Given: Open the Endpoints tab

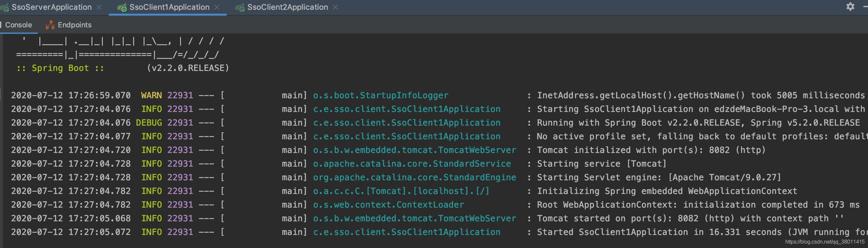Looking at the screenshot, I should coord(75,25).
